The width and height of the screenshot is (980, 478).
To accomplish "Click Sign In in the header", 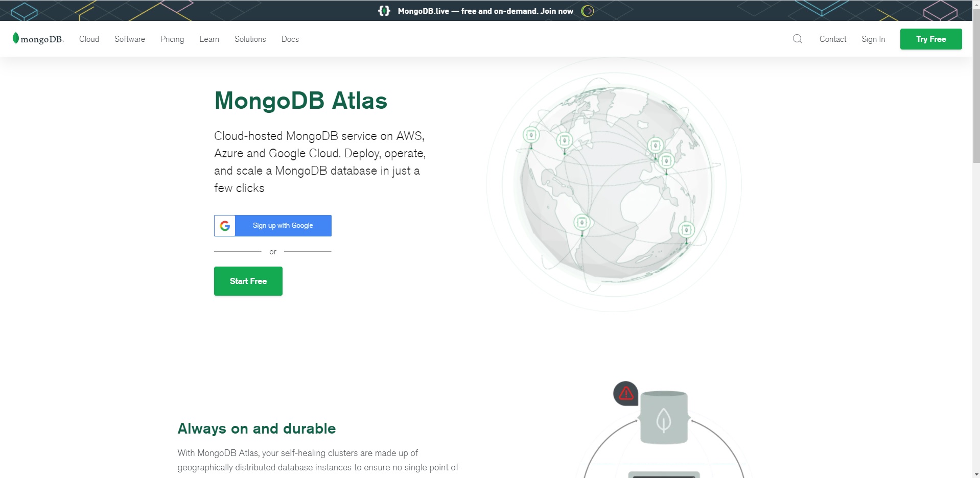I will point(873,39).
